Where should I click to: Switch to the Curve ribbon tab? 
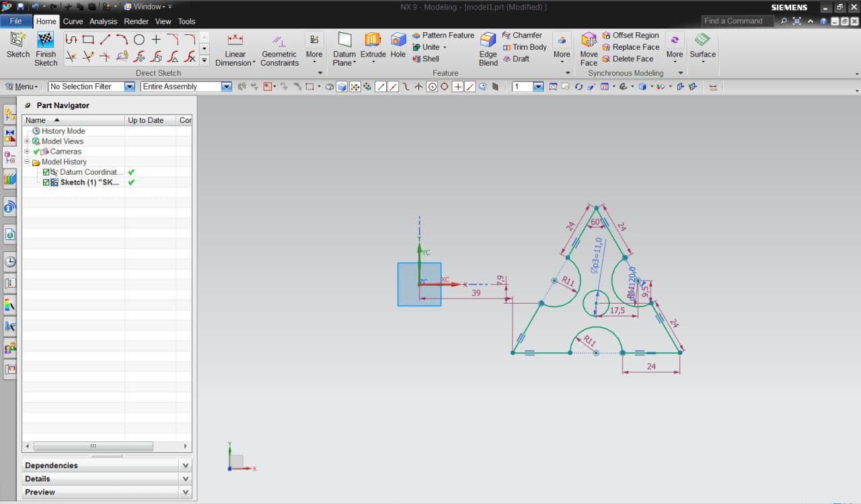click(x=73, y=21)
